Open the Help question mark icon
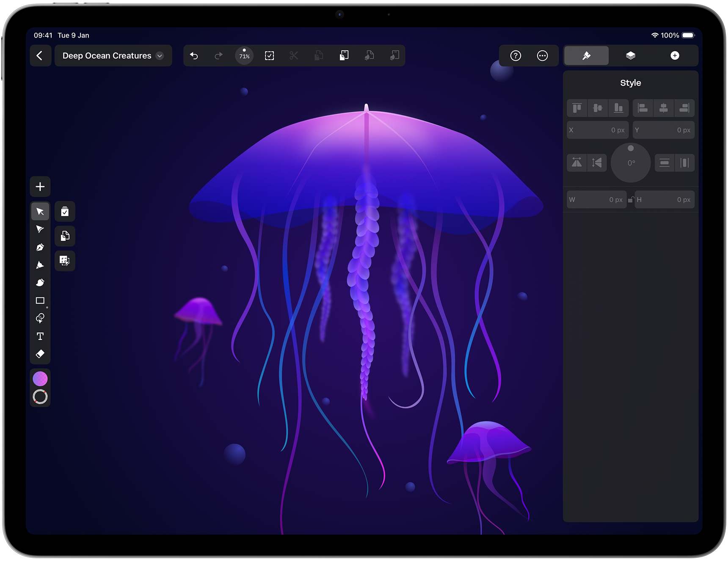Screen dimensions: 728x562 tap(515, 56)
